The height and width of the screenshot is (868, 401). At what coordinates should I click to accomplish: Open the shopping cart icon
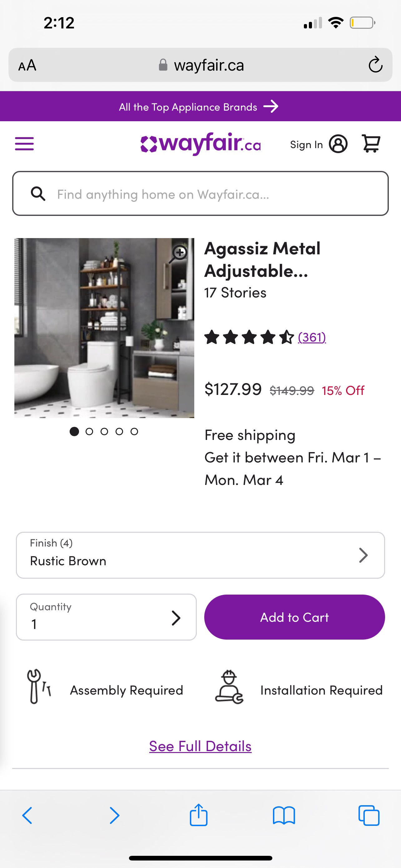tap(371, 144)
